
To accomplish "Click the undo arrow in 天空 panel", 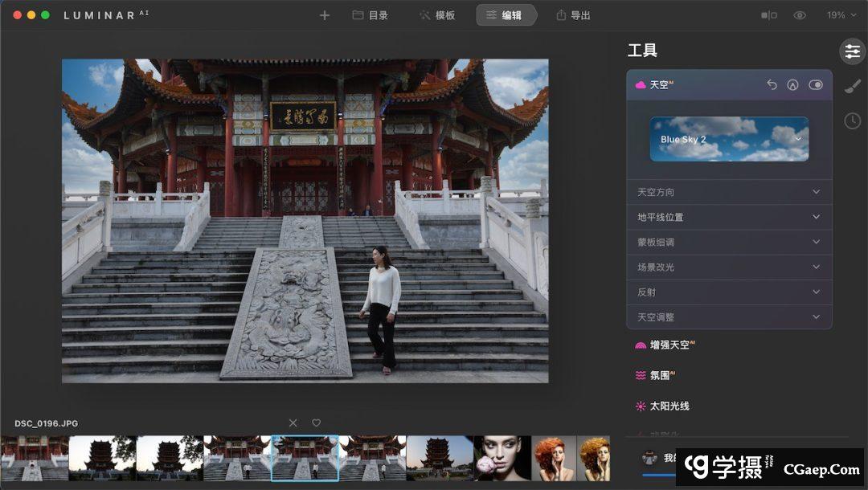I will tap(772, 84).
